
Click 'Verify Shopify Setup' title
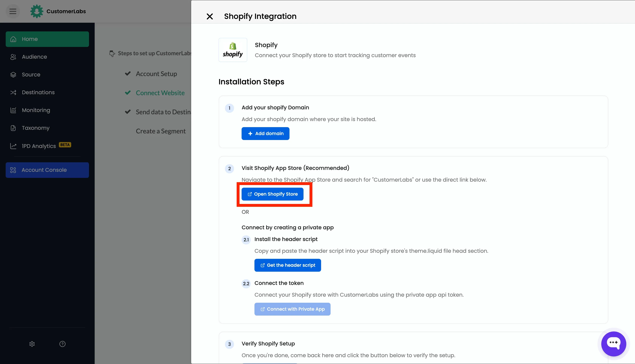coord(268,344)
